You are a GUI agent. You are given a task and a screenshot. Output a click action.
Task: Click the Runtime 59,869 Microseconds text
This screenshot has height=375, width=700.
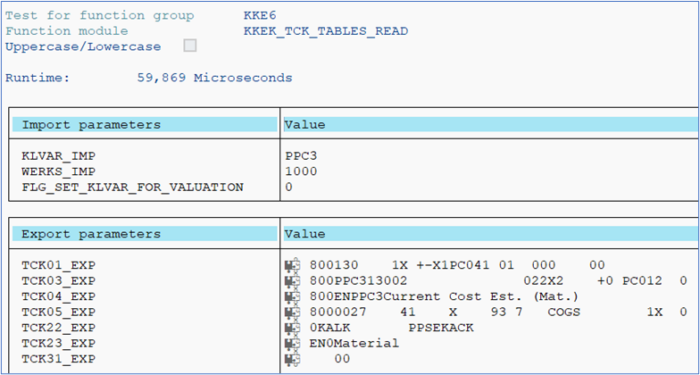149,78
